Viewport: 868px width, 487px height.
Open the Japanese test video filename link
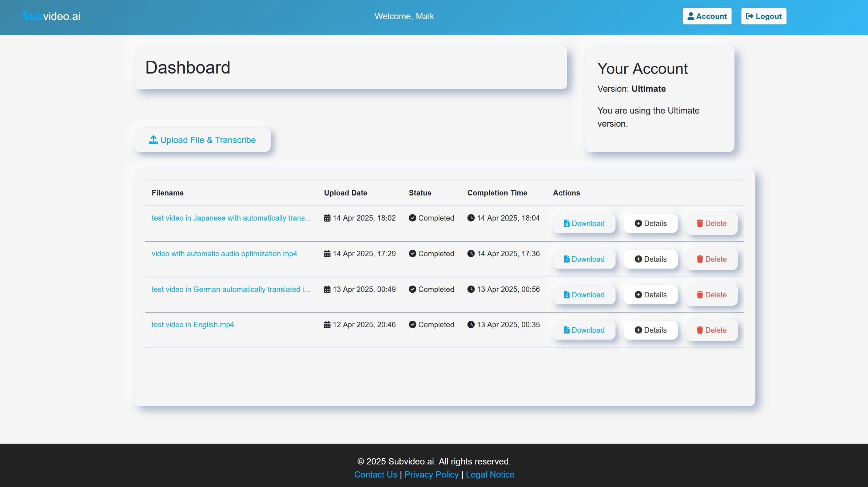point(231,218)
